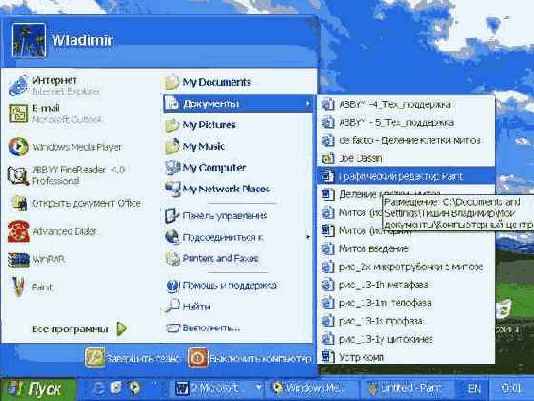This screenshot has width=534, height=401.
Task: Open Windows Media Player shortcut
Action: [x=65, y=147]
